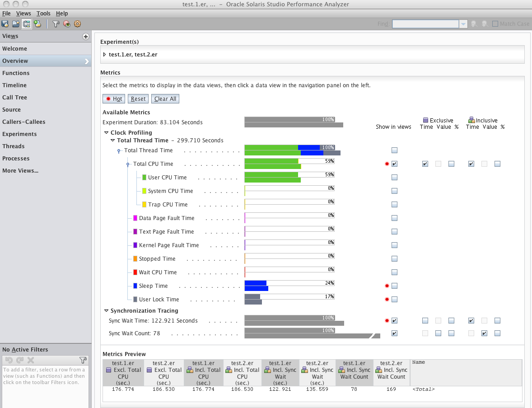The image size is (532, 408).
Task: Click the Hot metrics button
Action: pyautogui.click(x=114, y=99)
